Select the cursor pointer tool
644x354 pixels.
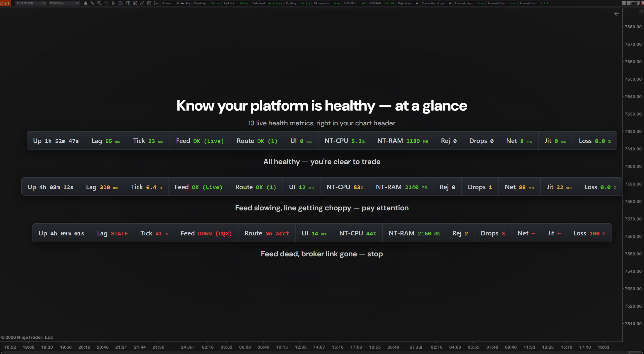[113, 3]
